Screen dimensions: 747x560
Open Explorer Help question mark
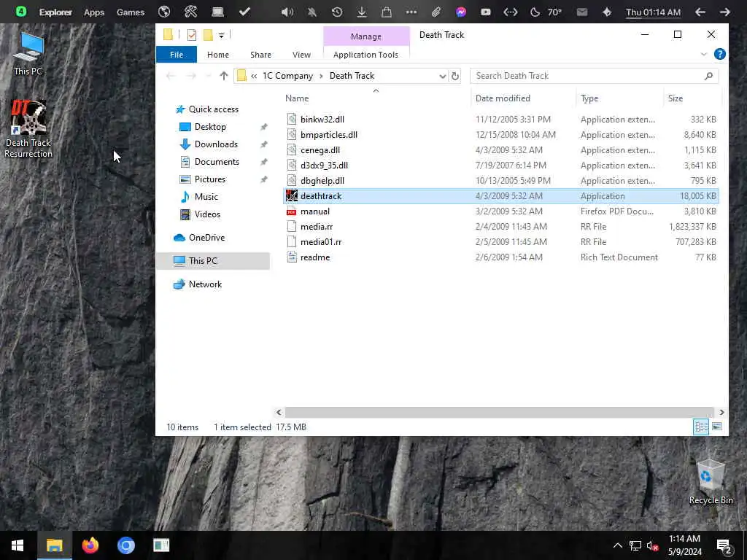(720, 54)
